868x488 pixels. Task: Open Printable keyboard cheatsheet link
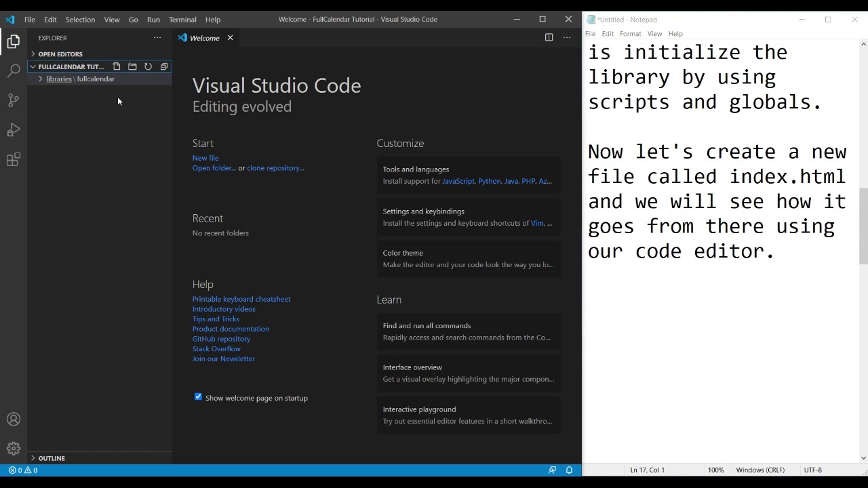(x=241, y=299)
